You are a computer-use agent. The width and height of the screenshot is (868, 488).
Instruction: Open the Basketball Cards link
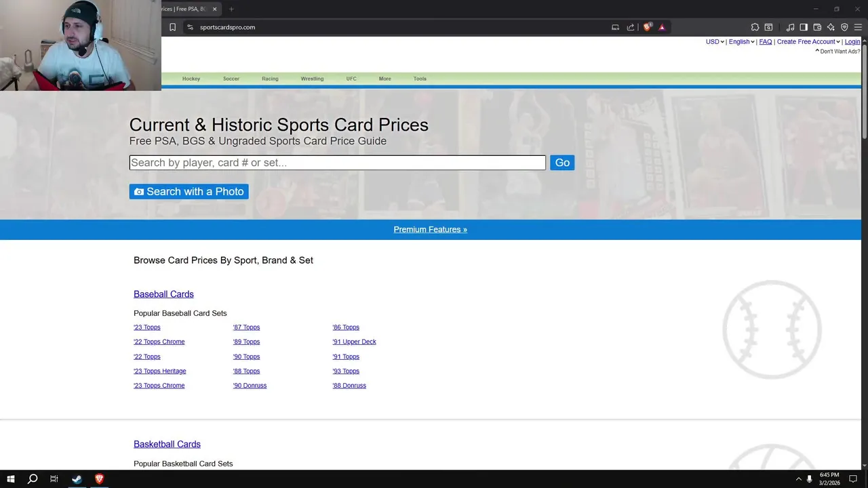[x=167, y=444]
